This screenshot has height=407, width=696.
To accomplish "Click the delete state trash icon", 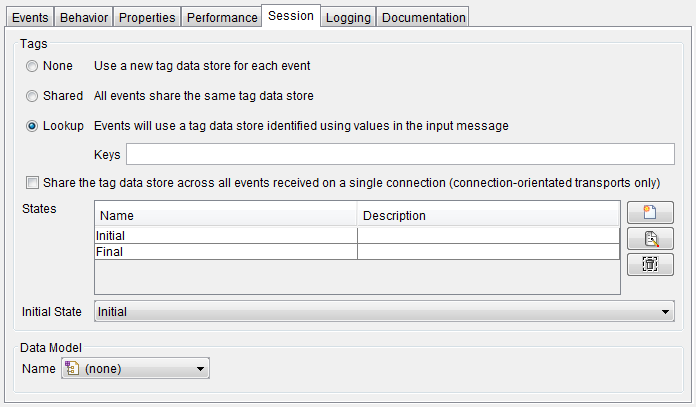I will pos(650,264).
